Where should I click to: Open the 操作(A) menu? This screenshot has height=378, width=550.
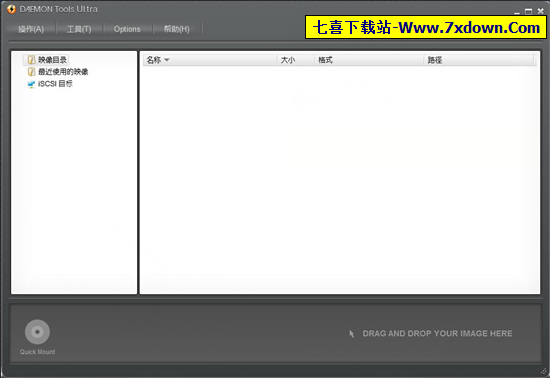click(31, 29)
